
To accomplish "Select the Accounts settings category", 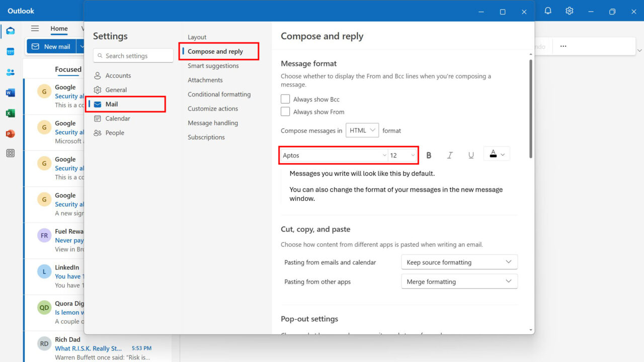I will 119,75.
